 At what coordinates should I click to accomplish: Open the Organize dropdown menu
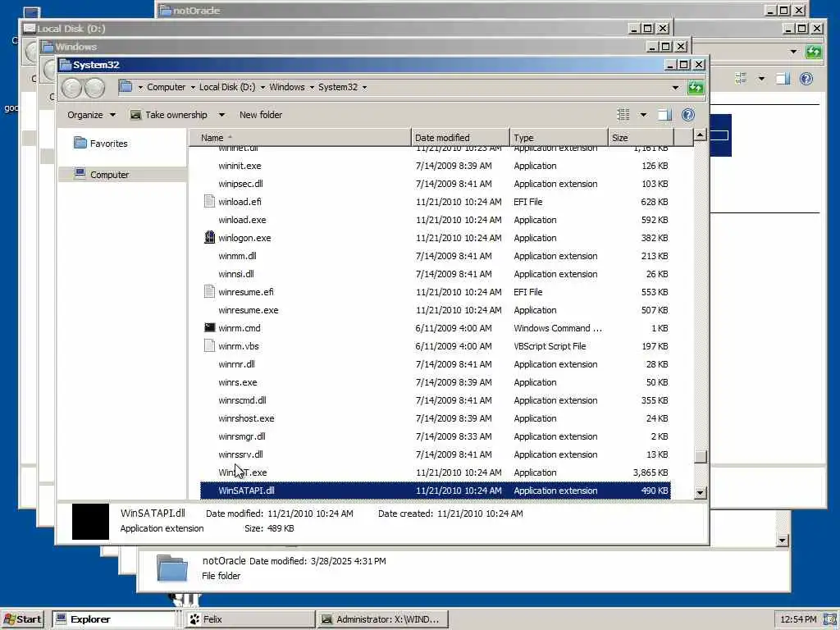pos(91,115)
